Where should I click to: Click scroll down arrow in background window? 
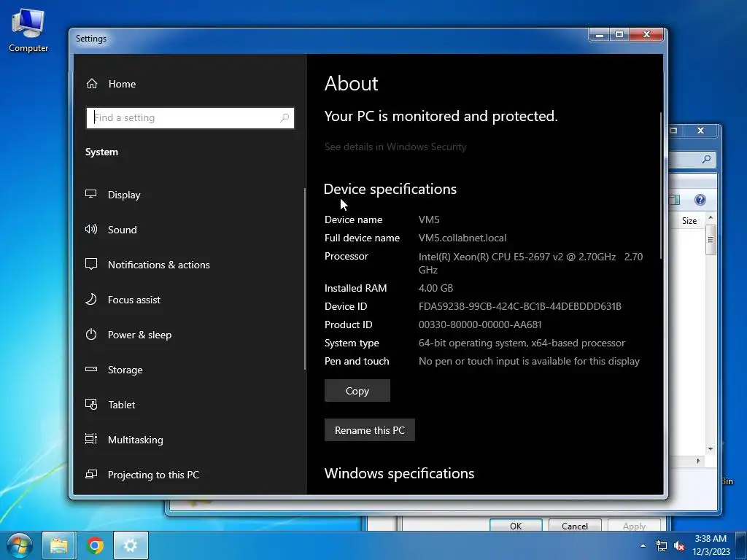point(711,448)
